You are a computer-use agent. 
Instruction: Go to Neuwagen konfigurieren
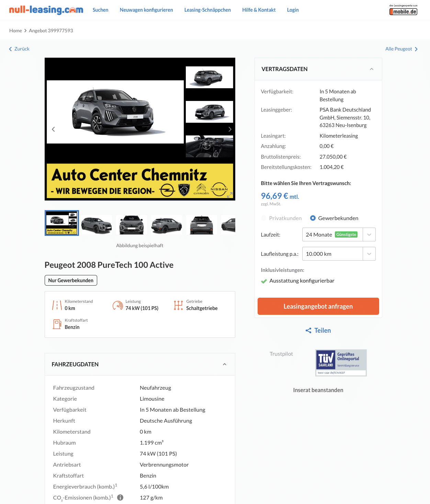click(x=146, y=10)
